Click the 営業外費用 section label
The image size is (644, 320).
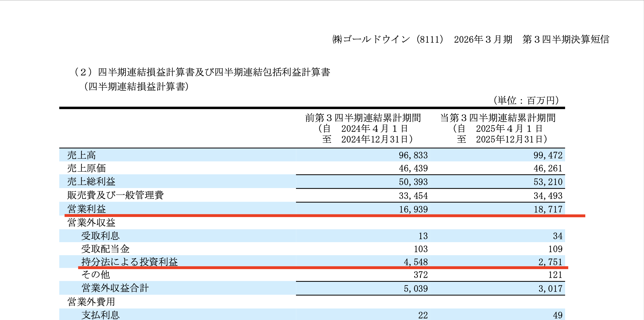click(91, 302)
